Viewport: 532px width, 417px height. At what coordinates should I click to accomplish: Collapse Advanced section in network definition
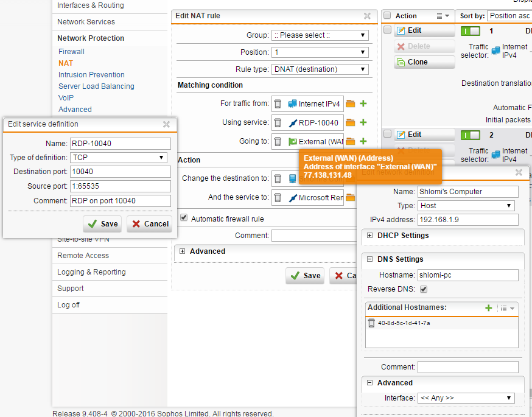pyautogui.click(x=370, y=383)
